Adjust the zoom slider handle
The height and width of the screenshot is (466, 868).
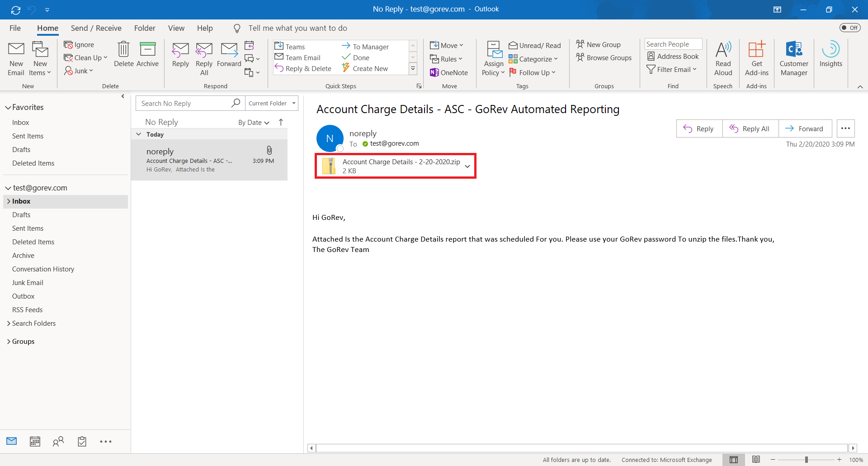806,460
